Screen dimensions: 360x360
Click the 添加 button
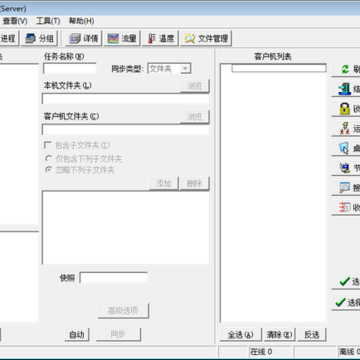164,183
